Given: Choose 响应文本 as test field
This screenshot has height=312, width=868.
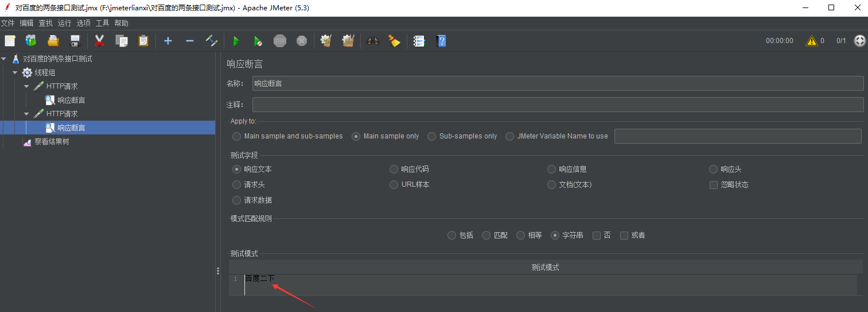Looking at the screenshot, I should click(252, 169).
